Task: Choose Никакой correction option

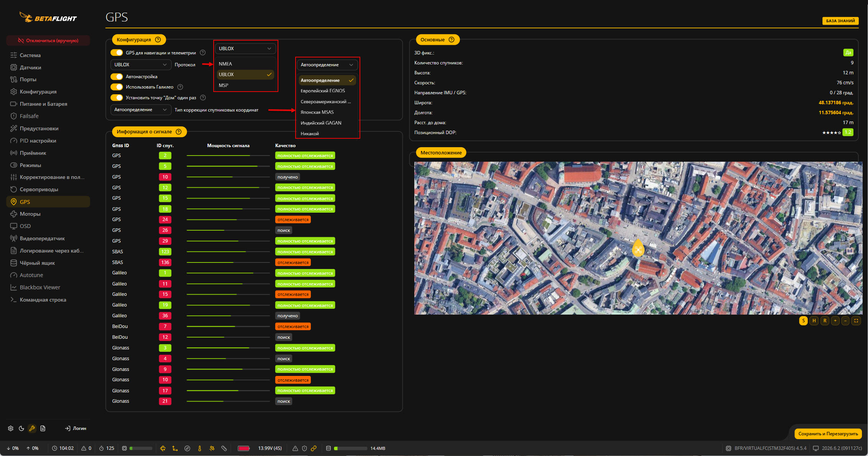Action: pos(327,134)
